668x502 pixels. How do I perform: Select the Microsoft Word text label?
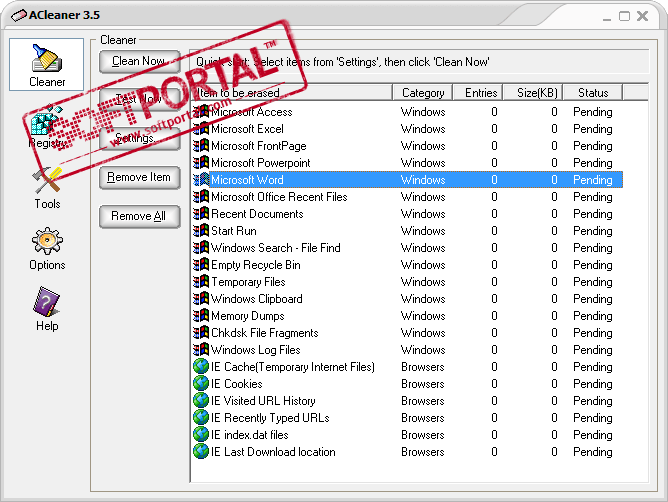pos(247,180)
